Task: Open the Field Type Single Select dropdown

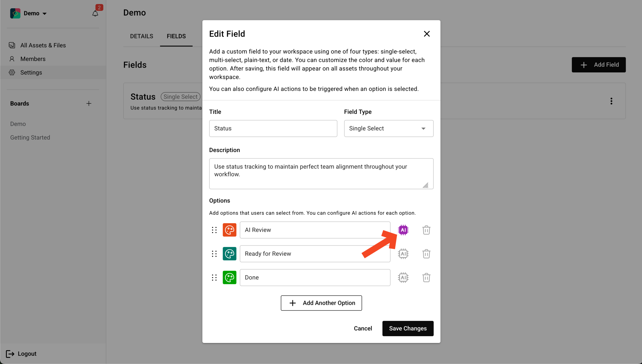Action: [x=388, y=128]
